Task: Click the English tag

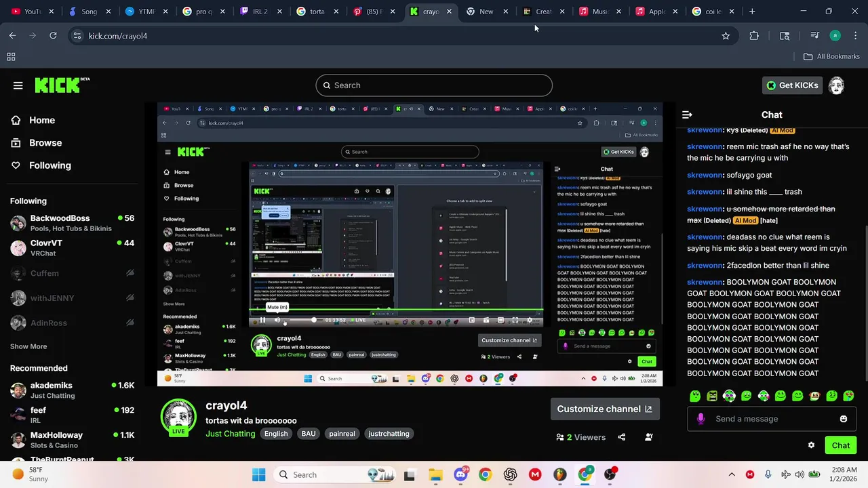Action: (x=276, y=434)
